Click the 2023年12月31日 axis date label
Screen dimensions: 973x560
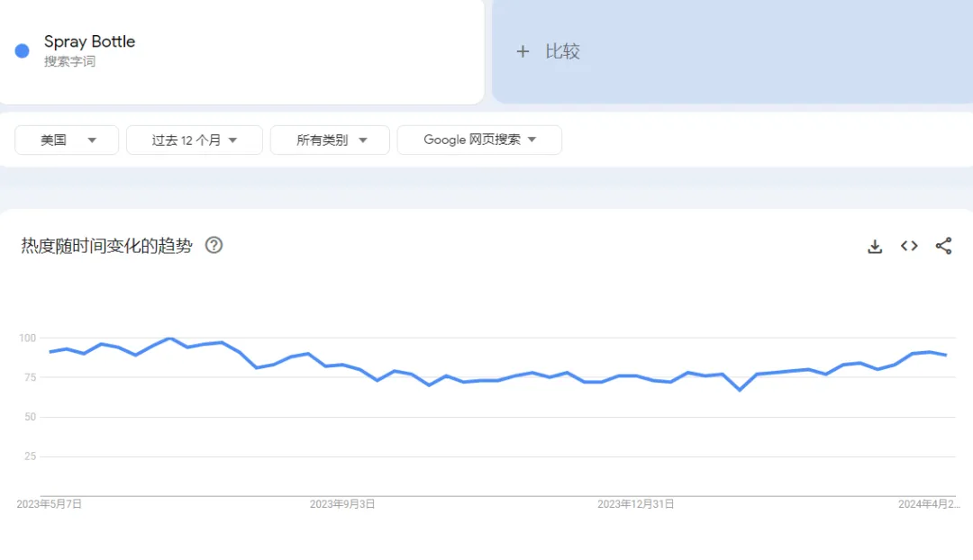pyautogui.click(x=635, y=504)
